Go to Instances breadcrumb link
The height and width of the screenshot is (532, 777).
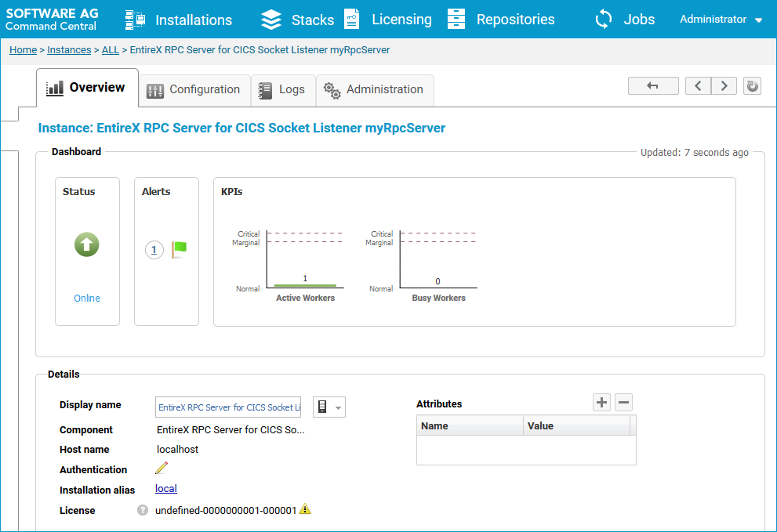69,50
